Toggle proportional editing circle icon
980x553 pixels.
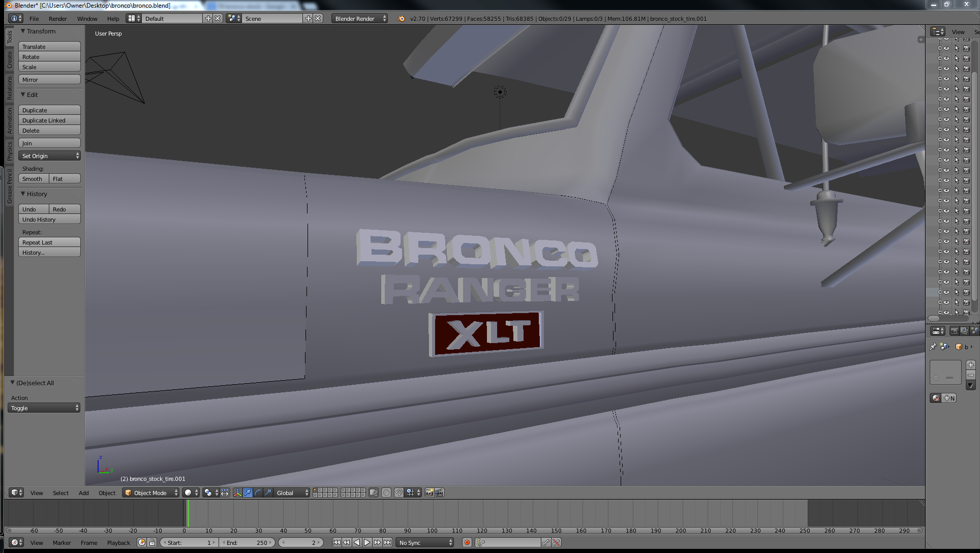pos(386,493)
